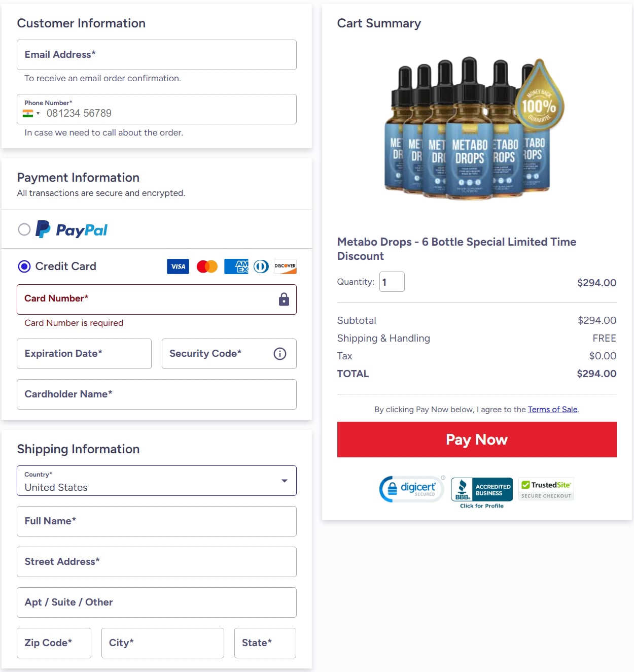This screenshot has height=672, width=634.
Task: Click the Quantity input box
Action: click(x=392, y=282)
